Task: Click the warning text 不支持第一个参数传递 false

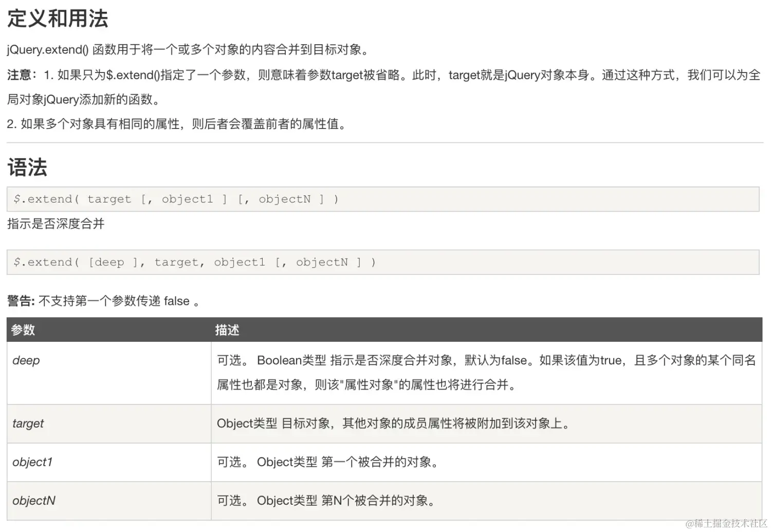Action: pyautogui.click(x=119, y=301)
